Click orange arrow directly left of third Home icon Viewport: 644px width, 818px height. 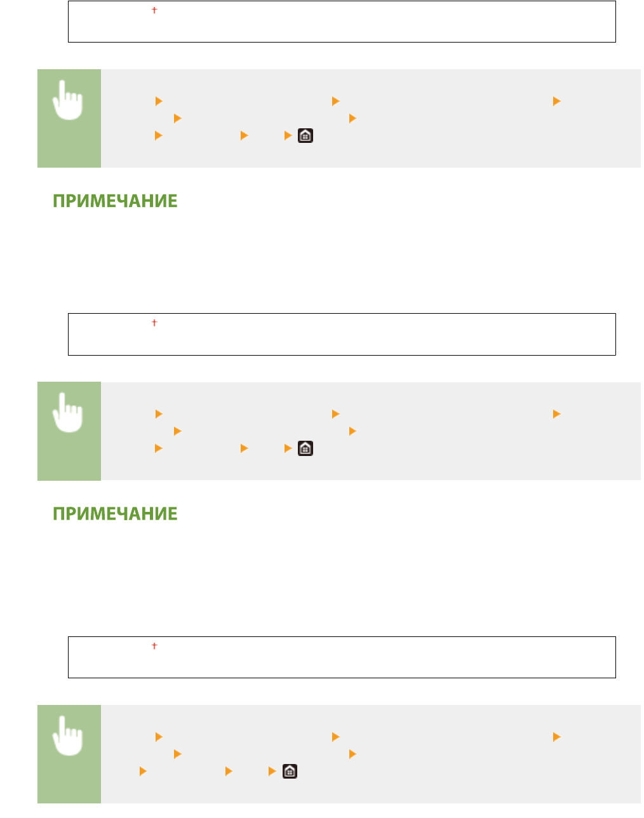tap(272, 772)
